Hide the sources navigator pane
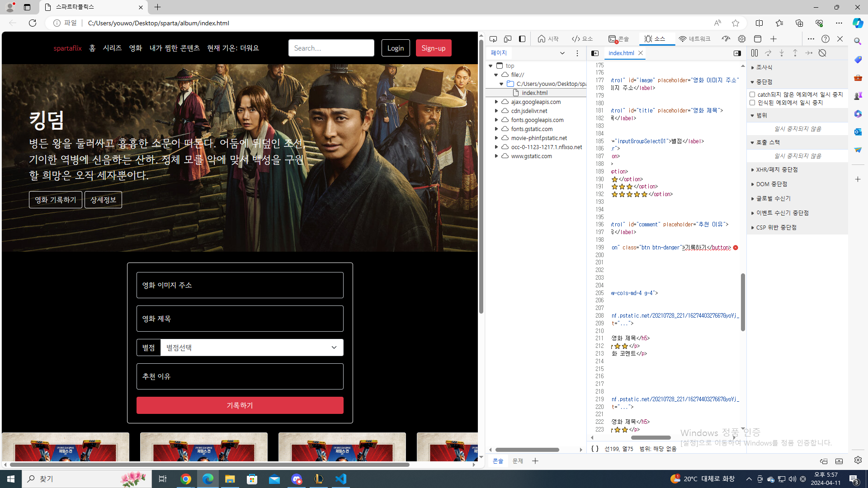This screenshot has width=868, height=488. pyautogui.click(x=595, y=53)
